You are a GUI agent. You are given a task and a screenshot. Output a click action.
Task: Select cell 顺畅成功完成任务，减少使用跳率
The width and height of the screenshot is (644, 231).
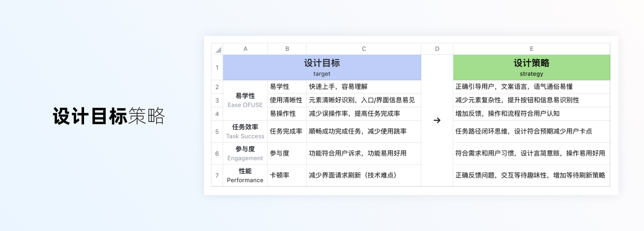click(364, 132)
